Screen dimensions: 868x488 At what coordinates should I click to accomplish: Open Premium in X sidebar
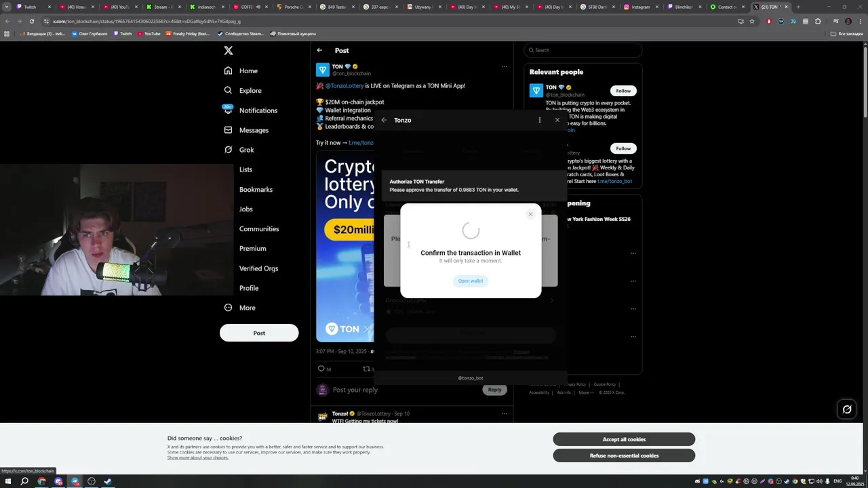point(252,249)
